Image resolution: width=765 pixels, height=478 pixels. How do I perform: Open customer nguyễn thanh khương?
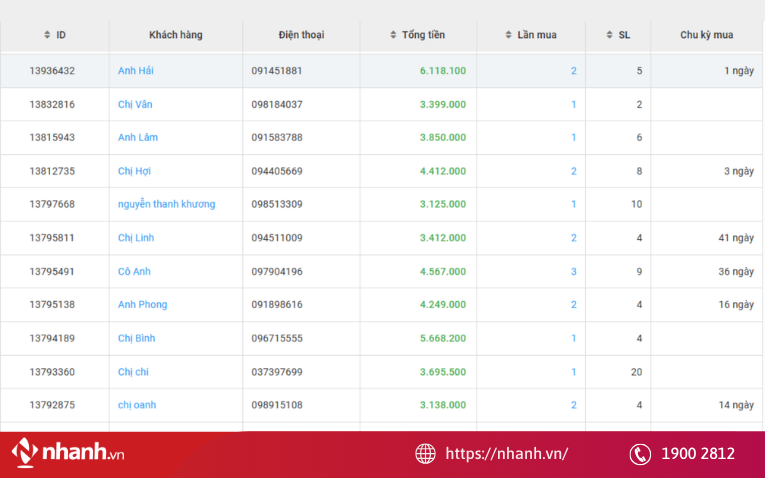pyautogui.click(x=166, y=204)
